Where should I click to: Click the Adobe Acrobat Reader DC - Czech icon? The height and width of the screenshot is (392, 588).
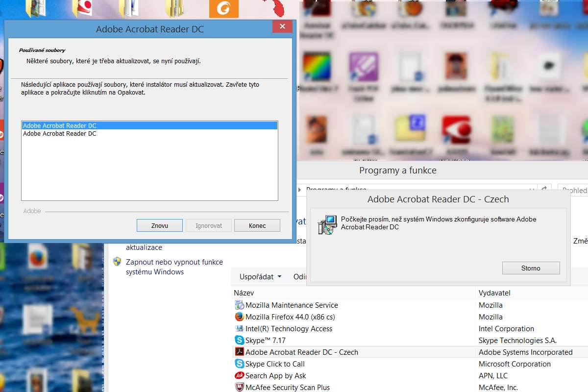click(x=239, y=352)
